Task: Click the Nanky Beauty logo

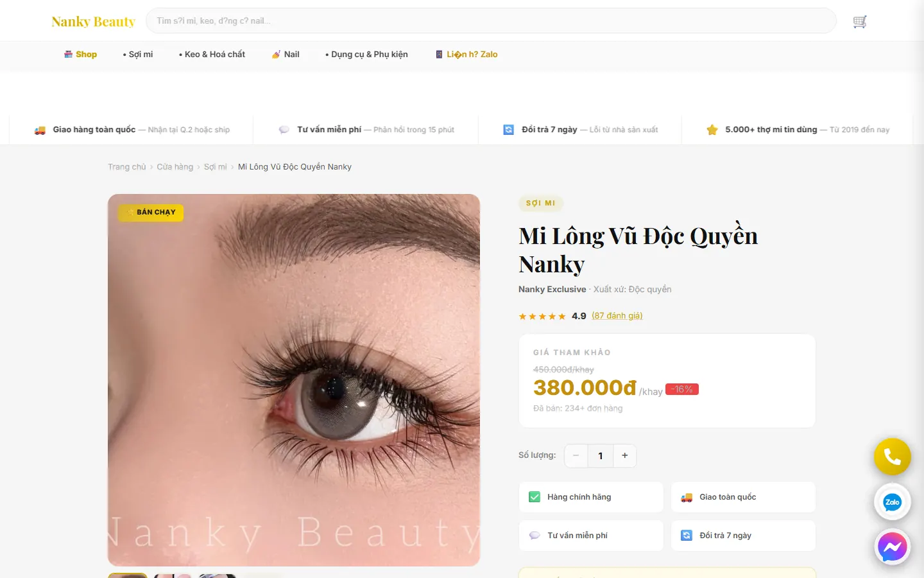Action: click(93, 22)
